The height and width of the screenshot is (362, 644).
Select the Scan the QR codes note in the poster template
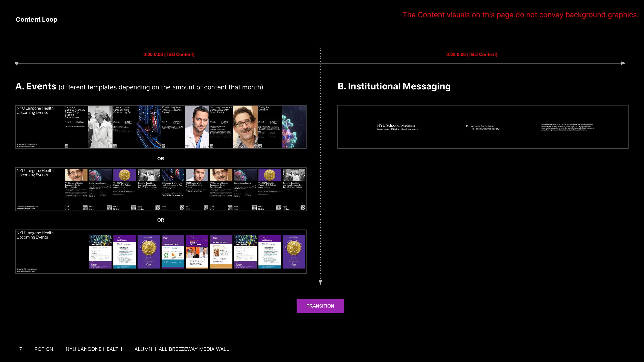tap(27, 270)
